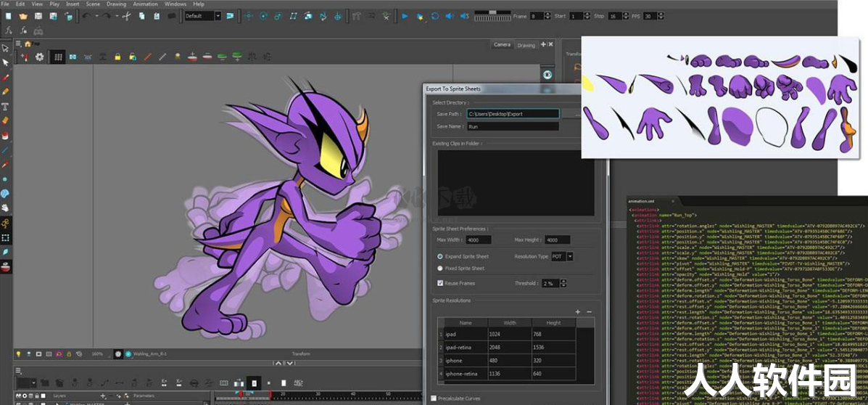Add a sprite resolution with plus button
The image size is (868, 405).
click(x=578, y=312)
